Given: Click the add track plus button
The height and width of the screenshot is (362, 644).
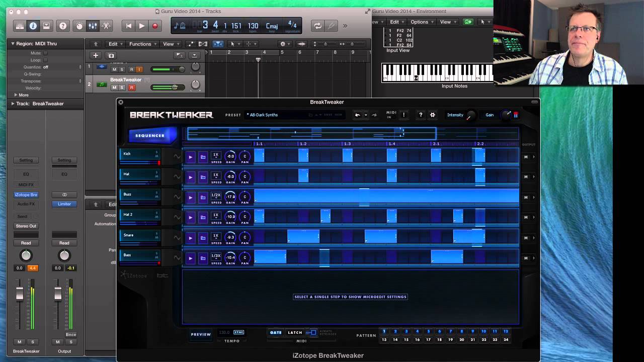Looking at the screenshot, I should tap(96, 55).
